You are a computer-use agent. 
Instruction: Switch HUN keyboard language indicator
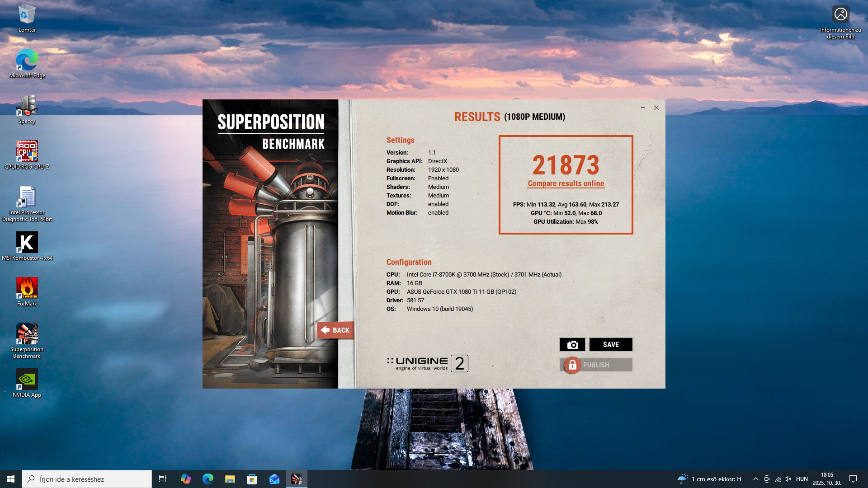[802, 479]
